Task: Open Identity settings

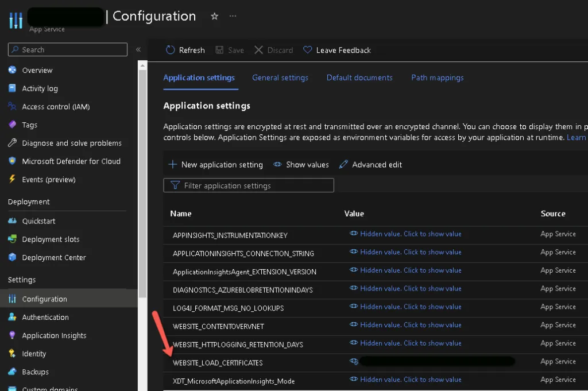Action: pyautogui.click(x=34, y=354)
